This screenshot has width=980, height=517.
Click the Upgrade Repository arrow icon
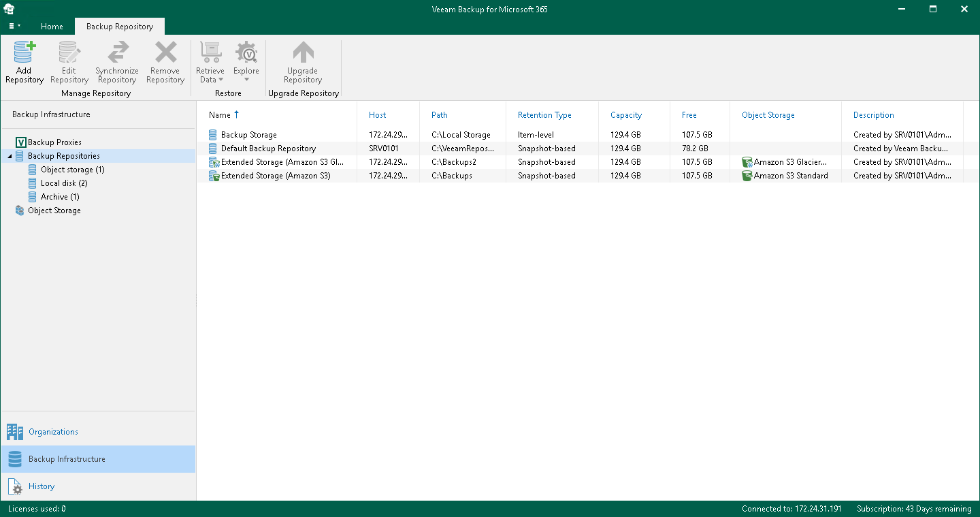(303, 53)
